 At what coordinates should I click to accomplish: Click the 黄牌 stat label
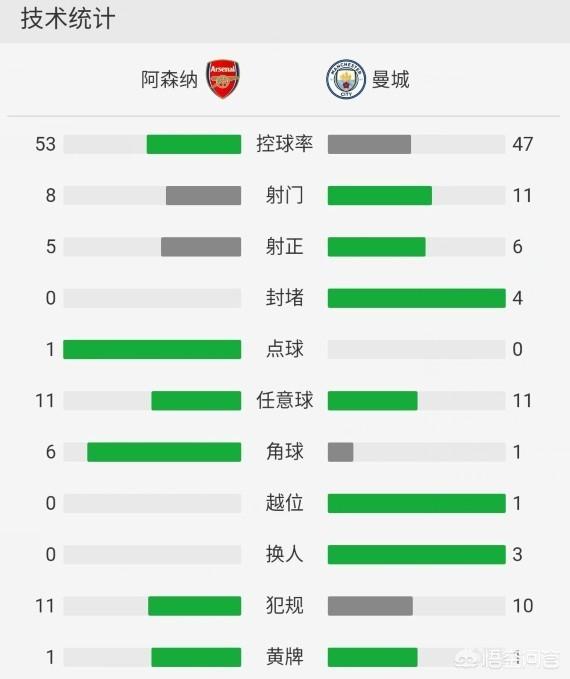click(285, 657)
